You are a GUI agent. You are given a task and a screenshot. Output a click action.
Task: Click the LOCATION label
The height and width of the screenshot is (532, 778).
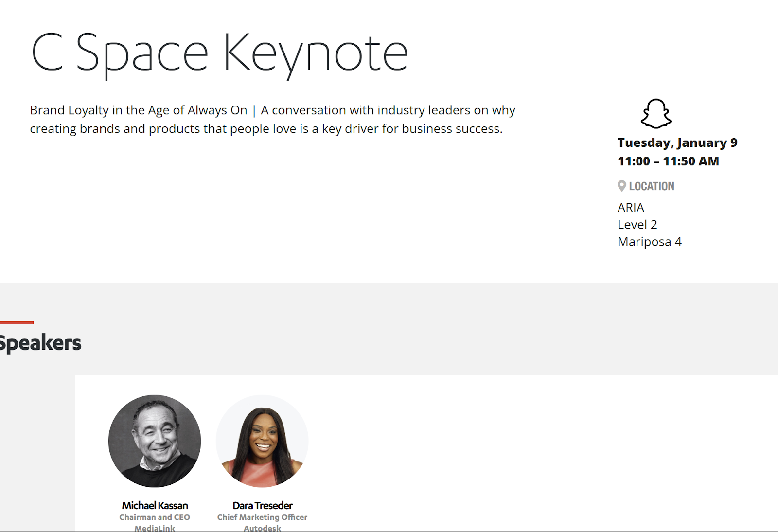click(652, 186)
